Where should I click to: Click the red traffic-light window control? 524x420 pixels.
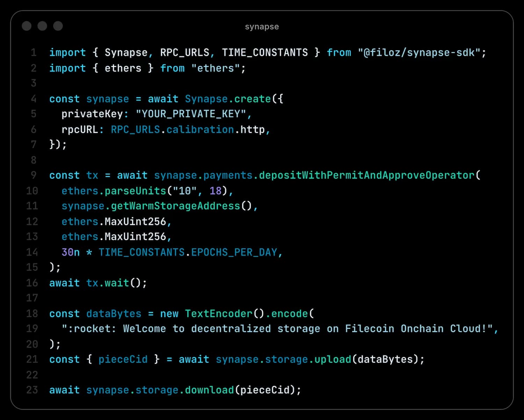[27, 26]
